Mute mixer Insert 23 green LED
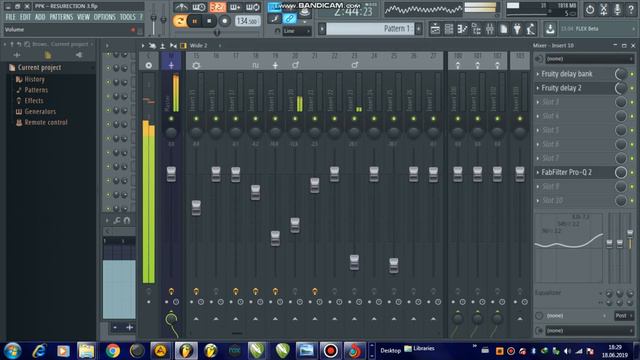The width and height of the screenshot is (640, 360). 354,119
